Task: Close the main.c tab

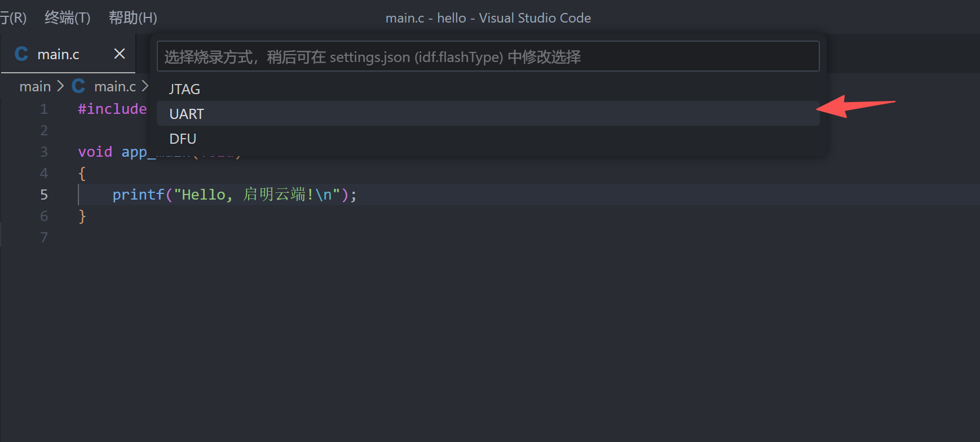Action: pos(120,54)
